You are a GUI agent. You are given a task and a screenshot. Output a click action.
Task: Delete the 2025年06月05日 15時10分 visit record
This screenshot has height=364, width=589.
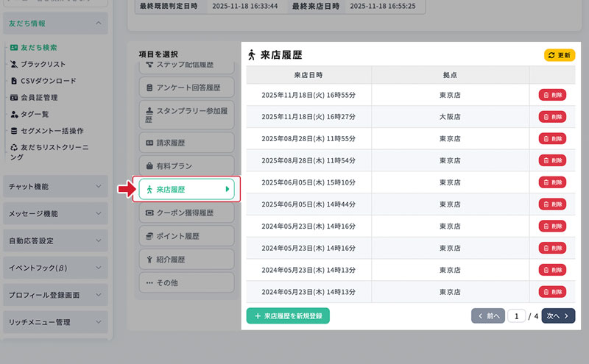pyautogui.click(x=552, y=182)
